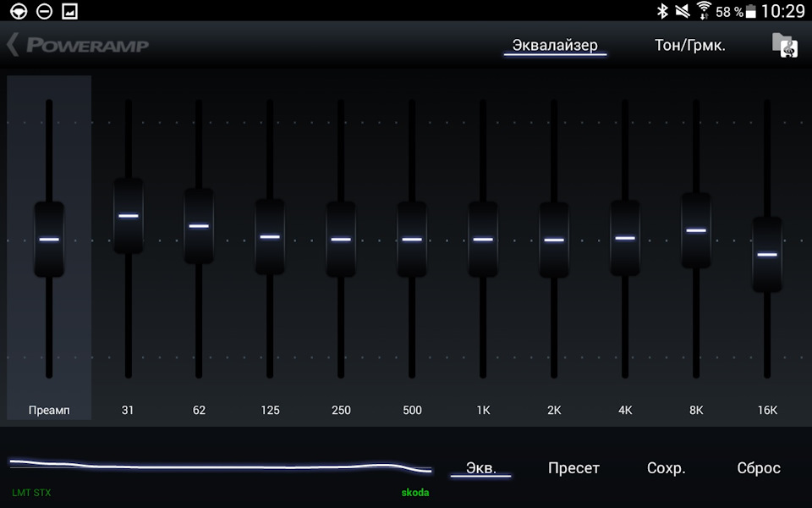Adjust the 2K band slider

tap(554, 240)
